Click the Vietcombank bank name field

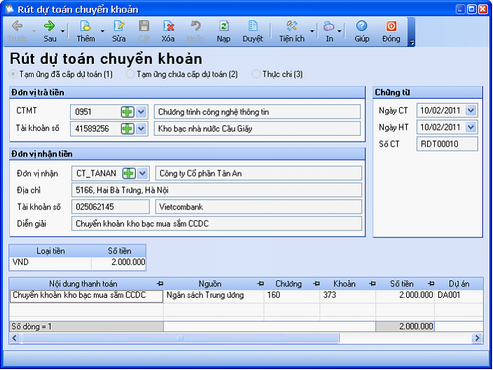[259, 207]
